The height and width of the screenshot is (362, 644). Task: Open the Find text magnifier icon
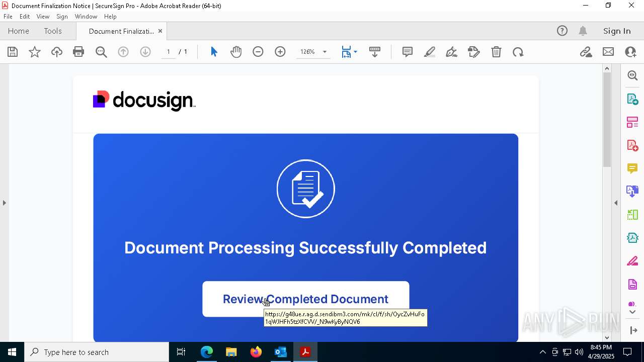click(x=101, y=52)
